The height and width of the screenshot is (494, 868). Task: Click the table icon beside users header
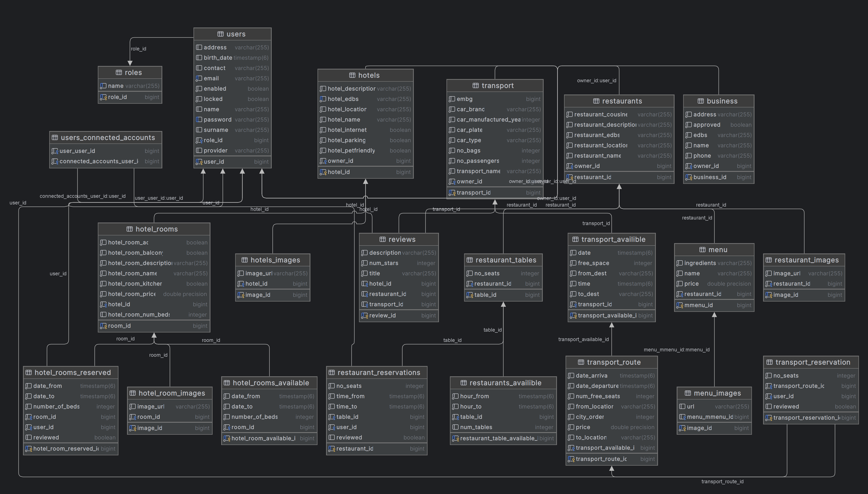[x=220, y=34]
